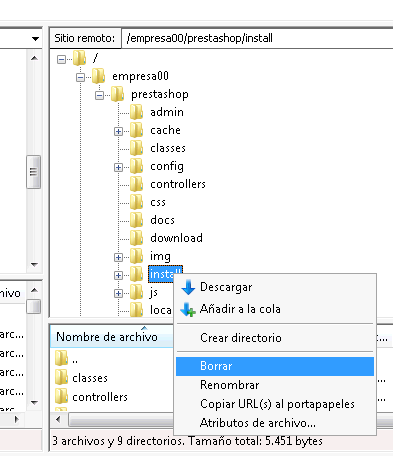This screenshot has width=393, height=456.
Task: Click the local file list scroll-down arrow
Action: pyautogui.click(x=34, y=403)
